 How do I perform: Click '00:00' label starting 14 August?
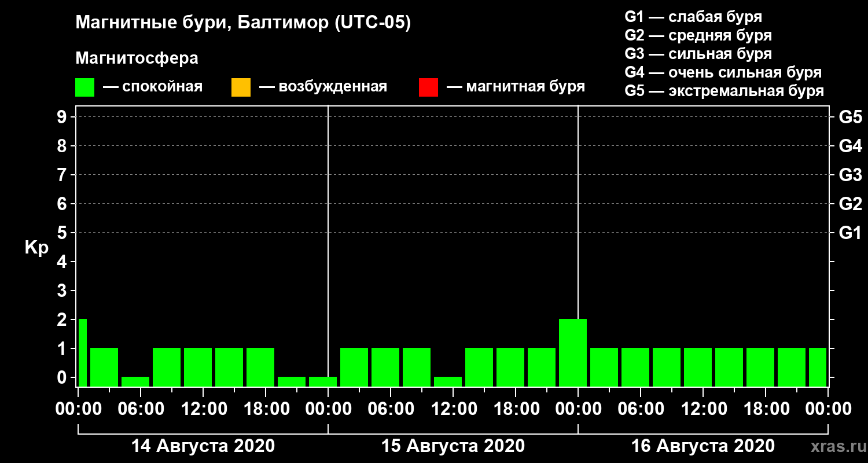coord(78,409)
